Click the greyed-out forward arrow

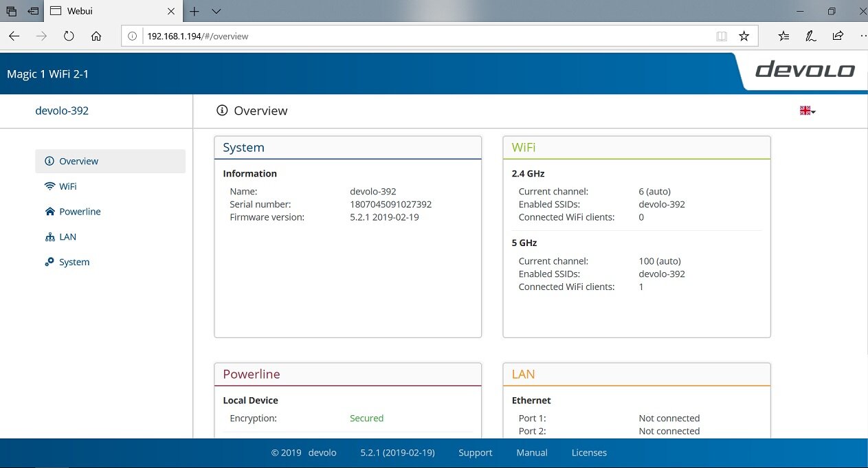click(x=41, y=36)
